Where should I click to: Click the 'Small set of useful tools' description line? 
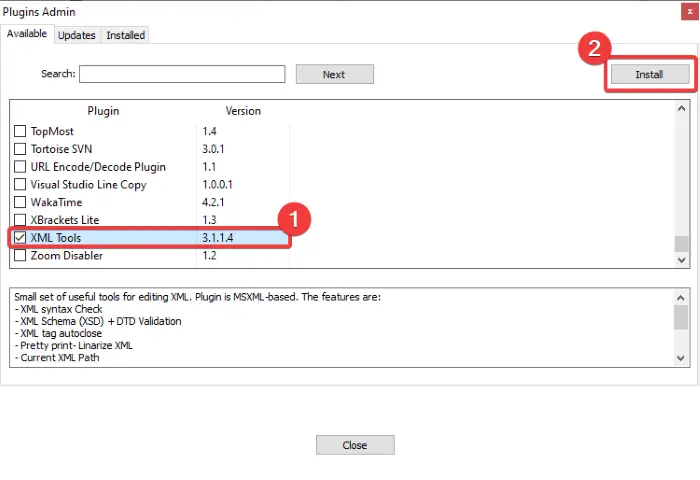pos(197,297)
